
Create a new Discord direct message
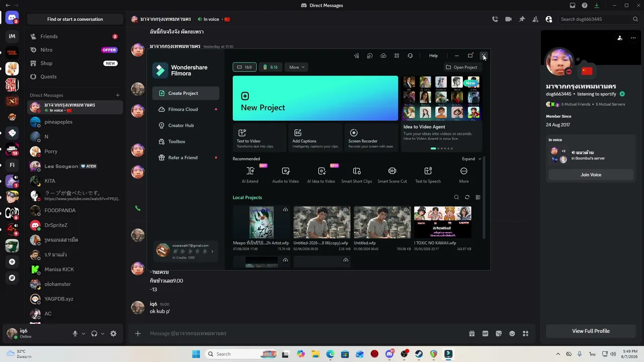click(118, 95)
